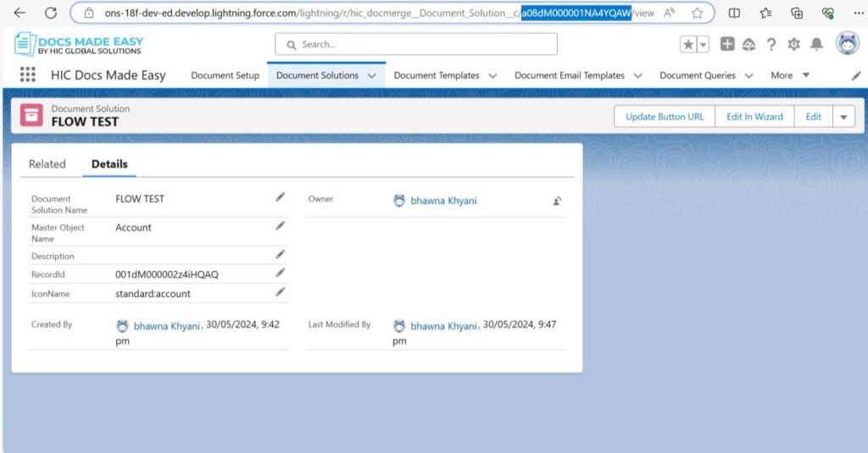The height and width of the screenshot is (453, 868).
Task: Expand the Document Templates tab chevron
Action: (x=492, y=75)
